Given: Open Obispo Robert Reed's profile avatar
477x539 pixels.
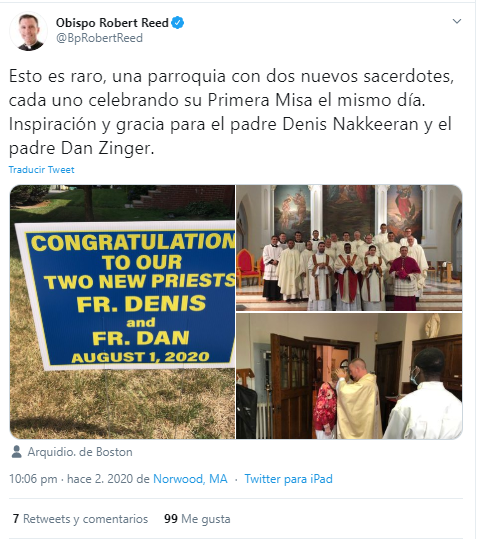Looking at the screenshot, I should tap(28, 31).
